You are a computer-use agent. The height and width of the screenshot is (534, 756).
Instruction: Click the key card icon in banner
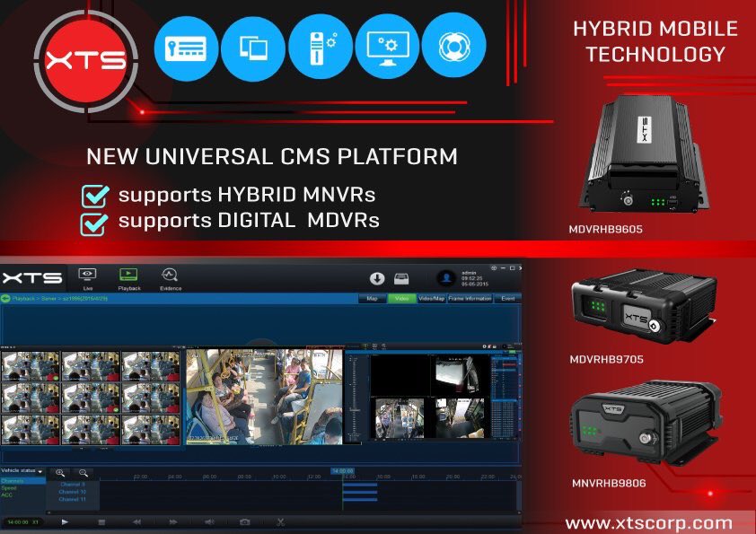pos(186,48)
